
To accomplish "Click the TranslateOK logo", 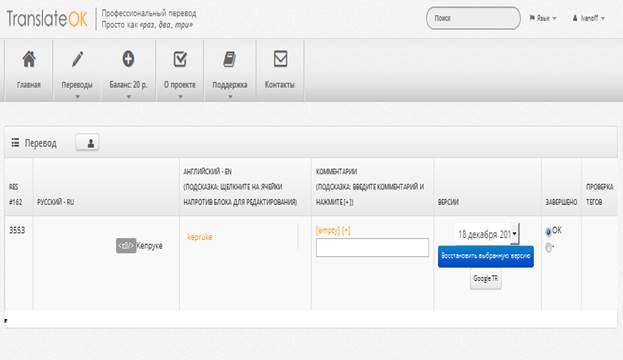I will tap(47, 19).
